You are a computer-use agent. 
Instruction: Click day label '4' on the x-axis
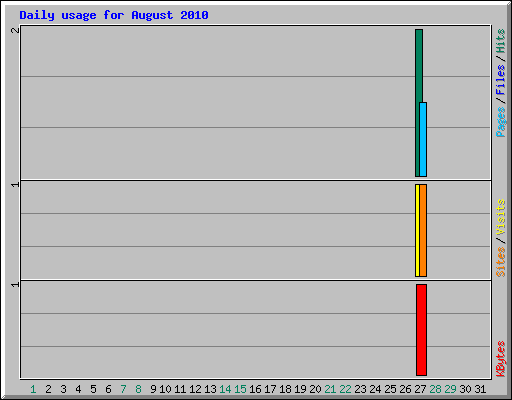(78, 389)
